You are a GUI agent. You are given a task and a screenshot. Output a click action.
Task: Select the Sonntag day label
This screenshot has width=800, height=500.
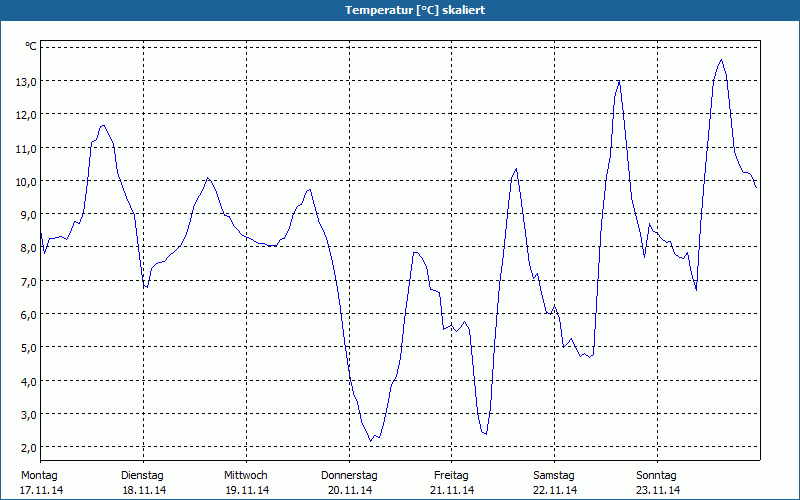pos(657,476)
